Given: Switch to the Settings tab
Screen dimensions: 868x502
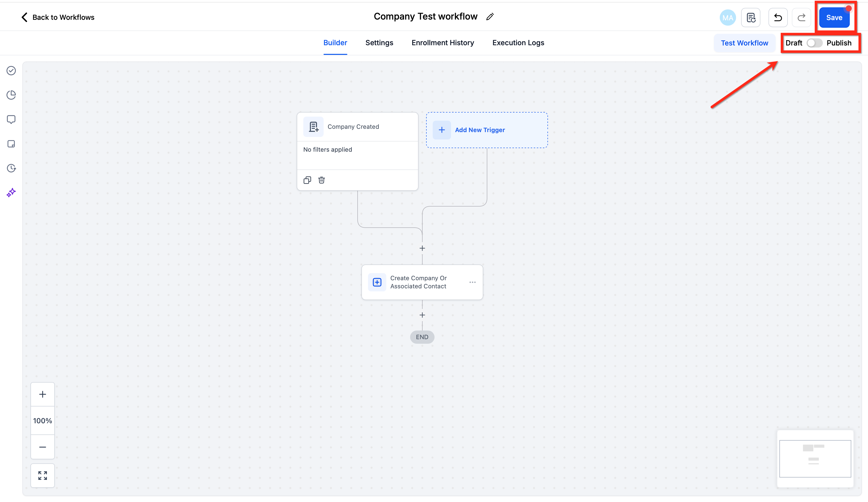Looking at the screenshot, I should [x=379, y=43].
